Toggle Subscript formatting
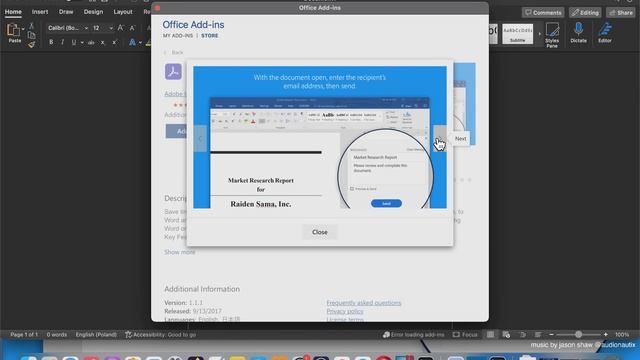This screenshot has height=360, width=640. coord(103,42)
